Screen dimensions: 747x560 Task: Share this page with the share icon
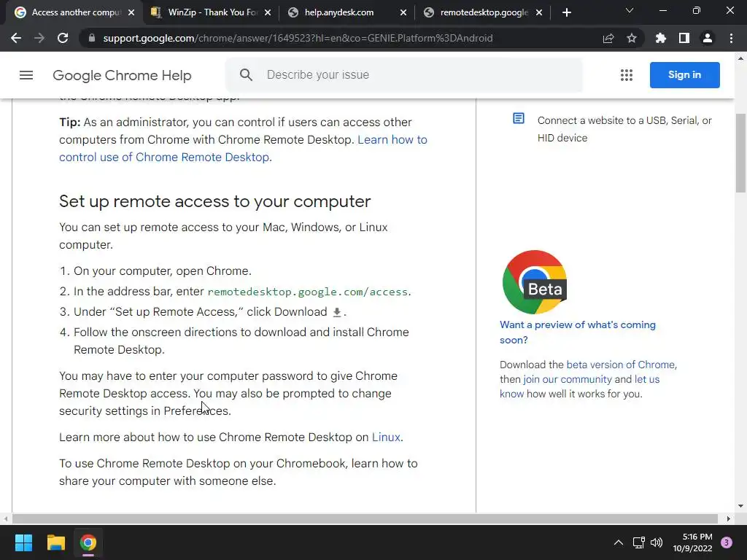tap(608, 38)
